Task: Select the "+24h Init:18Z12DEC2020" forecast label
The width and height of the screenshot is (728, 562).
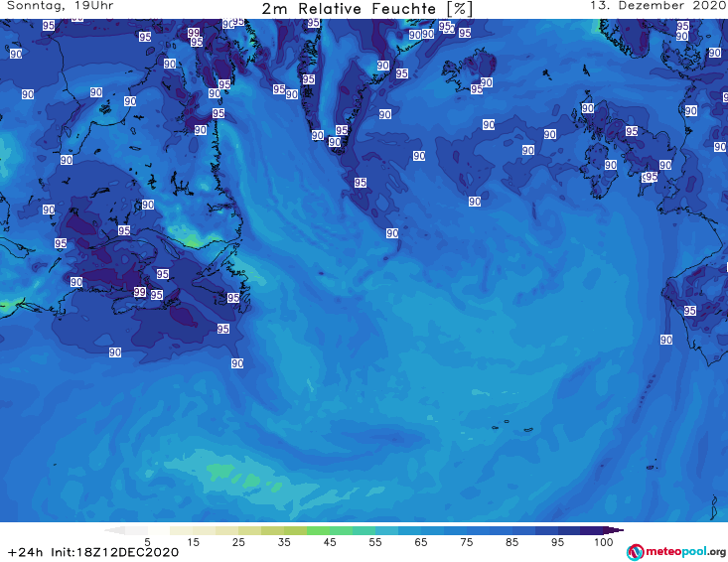Action: (93, 552)
